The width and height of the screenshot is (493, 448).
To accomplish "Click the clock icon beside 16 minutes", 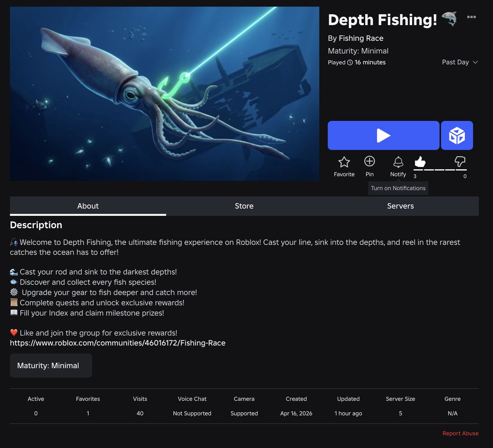I will point(350,62).
